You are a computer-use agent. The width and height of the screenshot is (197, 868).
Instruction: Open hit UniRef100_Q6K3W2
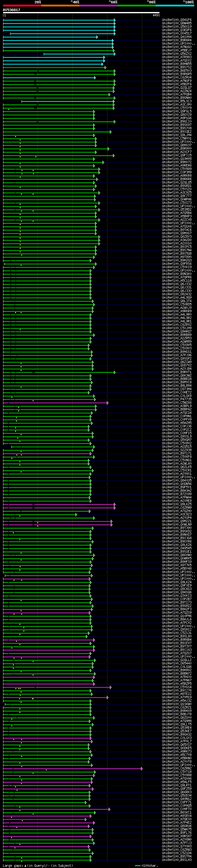click(177, 375)
